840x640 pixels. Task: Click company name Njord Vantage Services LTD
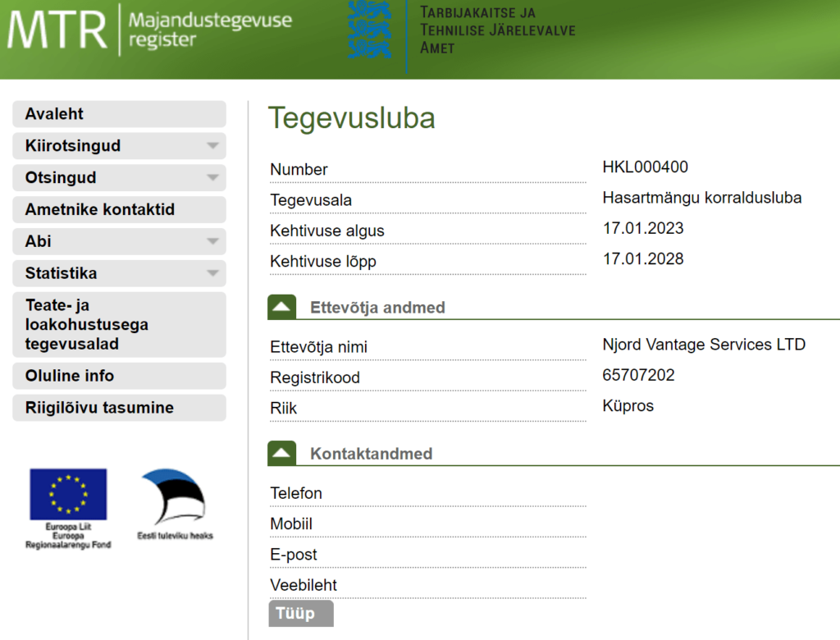[703, 345]
